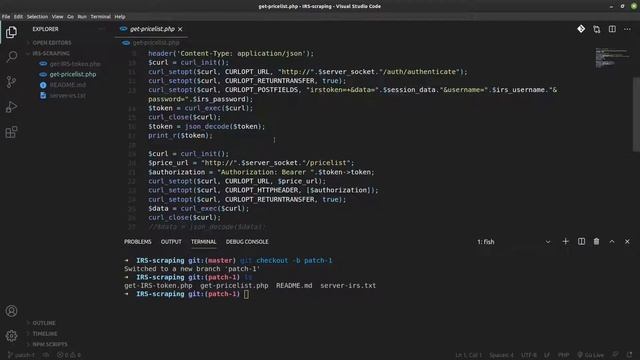Image resolution: width=640 pixels, height=360 pixels.
Task: Select the get-pricelist.php editor tab
Action: coord(151,29)
